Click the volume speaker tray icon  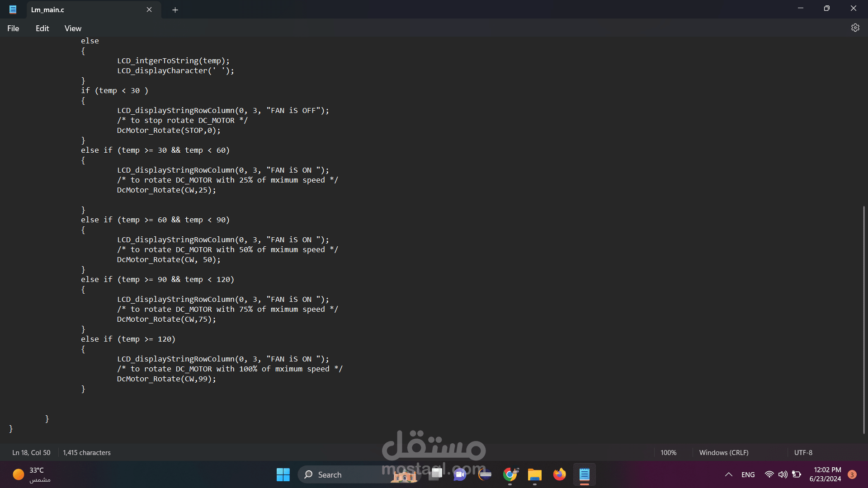783,474
